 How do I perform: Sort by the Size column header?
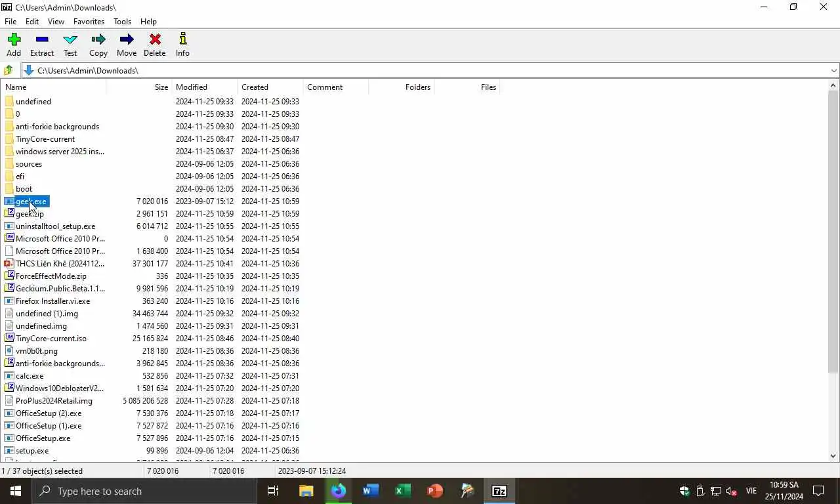pos(139,87)
